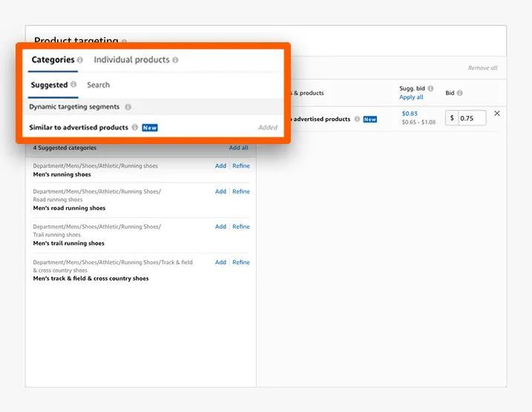Image resolution: width=532 pixels, height=412 pixels.
Task: Refine Men's trail running shoes category
Action: (241, 226)
